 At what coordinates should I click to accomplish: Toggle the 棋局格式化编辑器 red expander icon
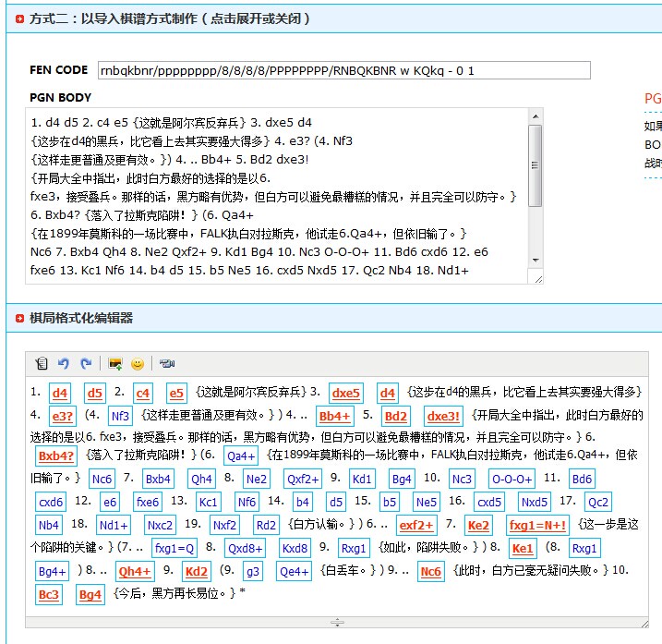pos(19,318)
